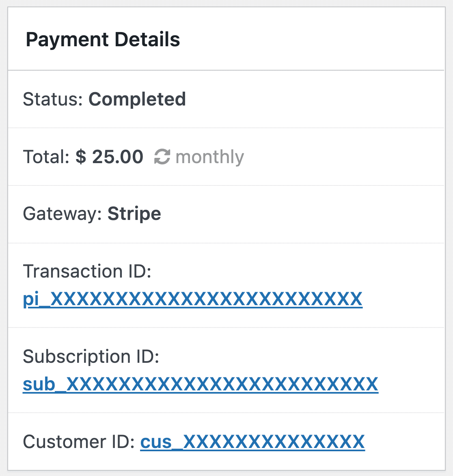This screenshot has height=476, width=453.
Task: Click the Total label
Action: [46, 157]
